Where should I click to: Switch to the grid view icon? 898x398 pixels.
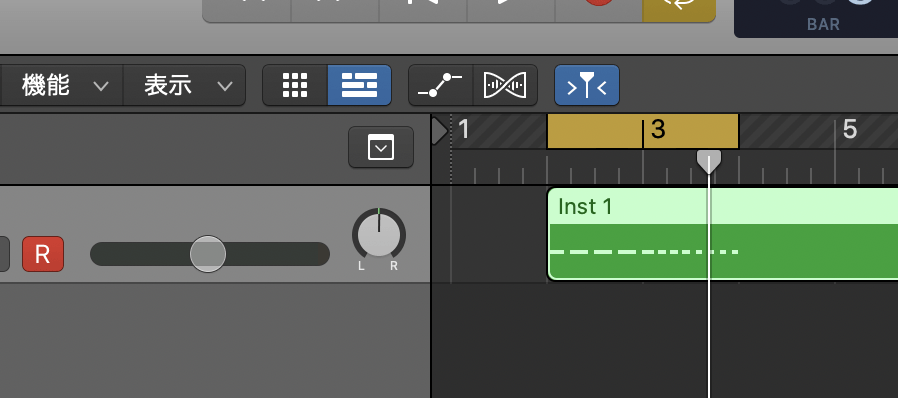click(295, 85)
